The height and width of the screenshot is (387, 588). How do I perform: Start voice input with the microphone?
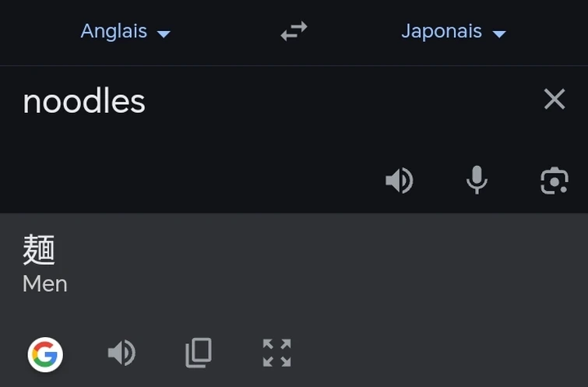tap(477, 181)
